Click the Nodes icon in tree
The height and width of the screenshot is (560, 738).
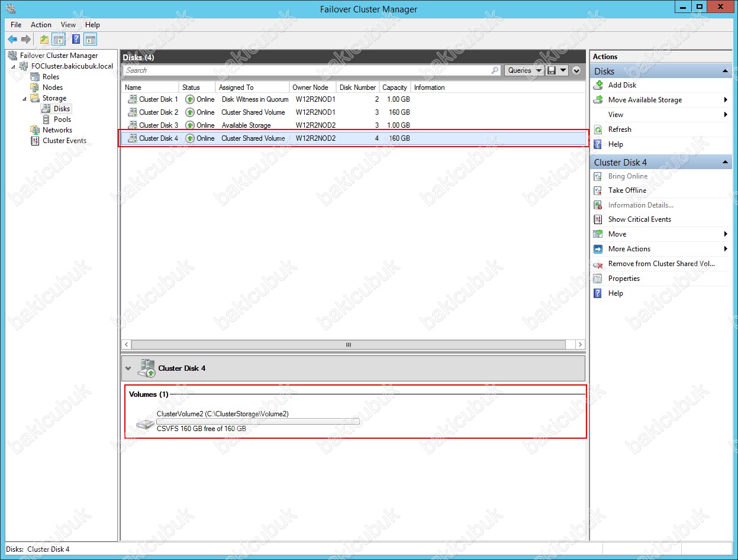35,88
